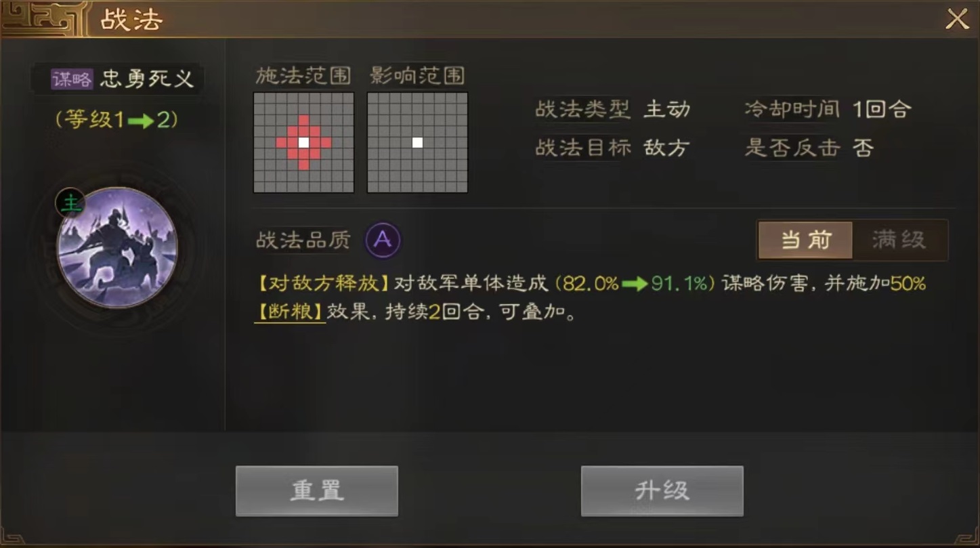The height and width of the screenshot is (548, 980).
Task: Click the green 主 badge on portrait
Action: click(x=70, y=202)
